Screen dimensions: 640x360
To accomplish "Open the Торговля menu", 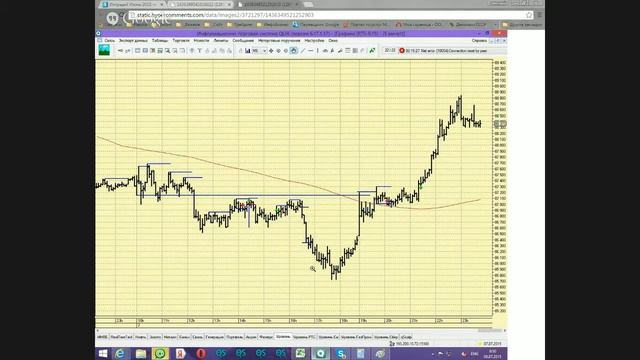I will tap(181, 41).
